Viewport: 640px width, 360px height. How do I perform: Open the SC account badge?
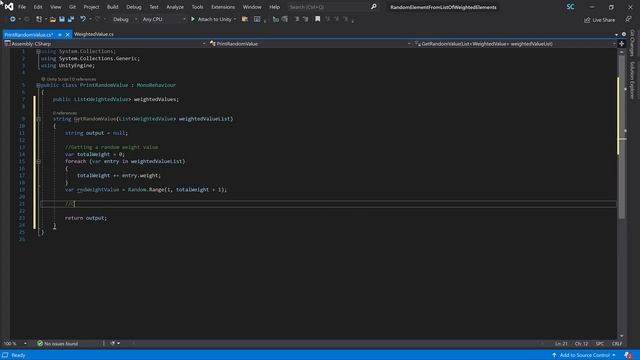570,7
